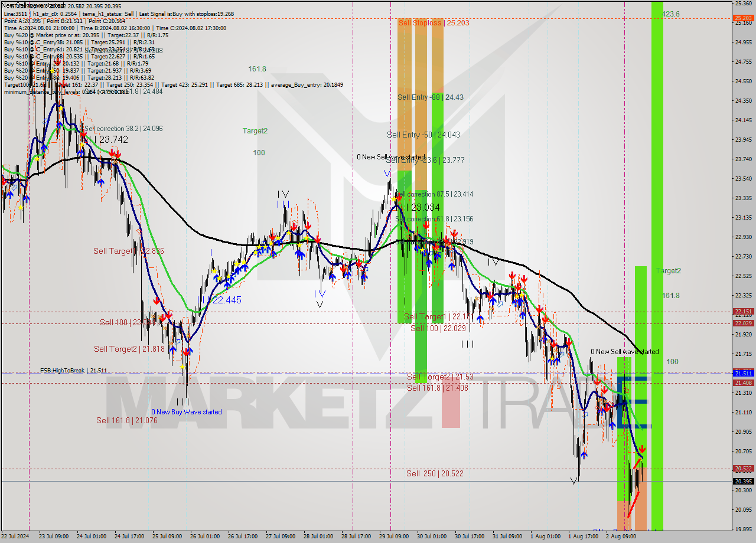Select the 21.408 tag on price axis
This screenshot has height=543, width=756.
(x=743, y=383)
